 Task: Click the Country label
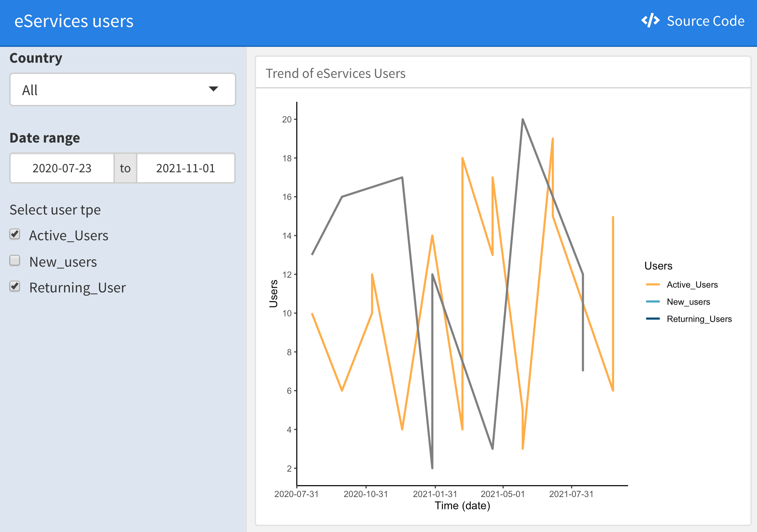coord(36,58)
